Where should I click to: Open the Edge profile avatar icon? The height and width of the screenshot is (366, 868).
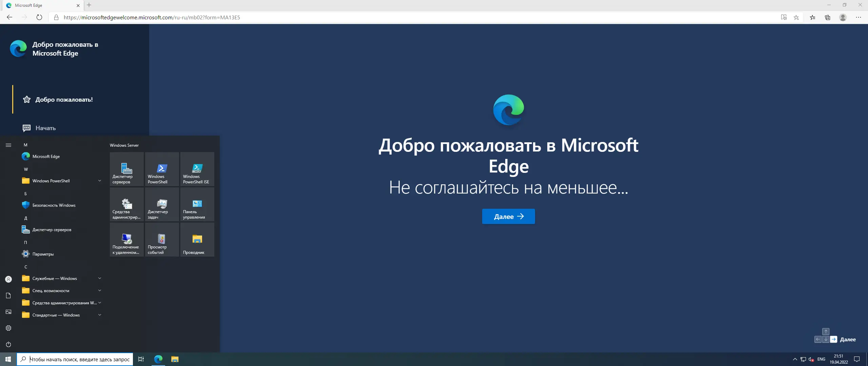[843, 17]
